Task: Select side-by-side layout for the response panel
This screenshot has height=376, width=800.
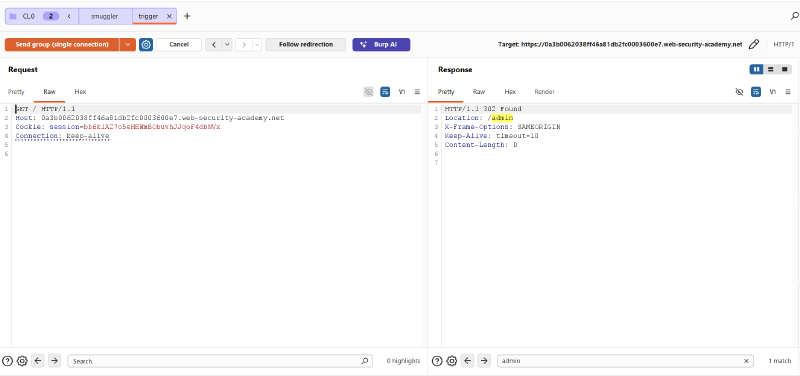Action: pos(757,69)
